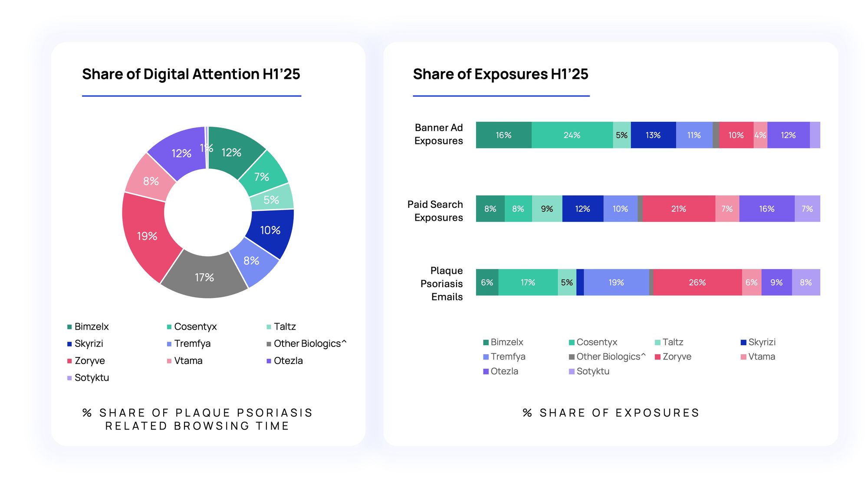Screen dimensions: 868x488
Task: Click the lavender 7% Sotyktu segment in Paid Search bar
Action: pyautogui.click(x=807, y=209)
